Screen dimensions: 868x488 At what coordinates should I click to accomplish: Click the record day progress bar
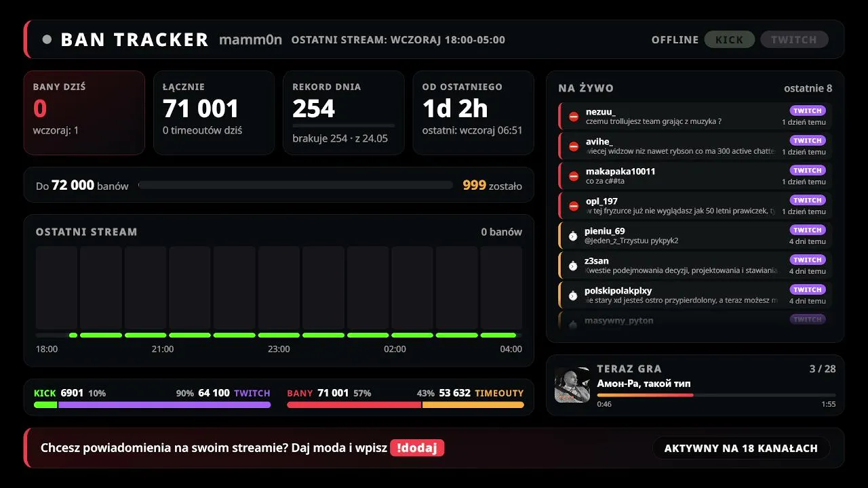pyautogui.click(x=344, y=125)
